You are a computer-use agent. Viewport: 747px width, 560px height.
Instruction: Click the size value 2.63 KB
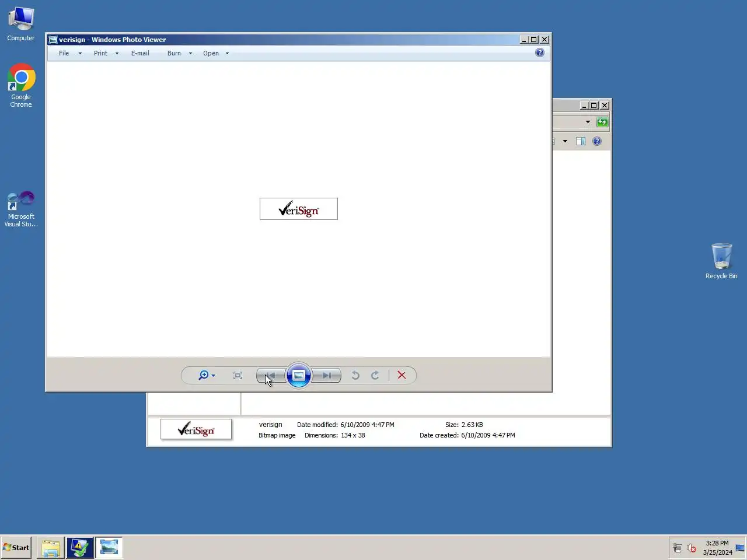tap(472, 425)
